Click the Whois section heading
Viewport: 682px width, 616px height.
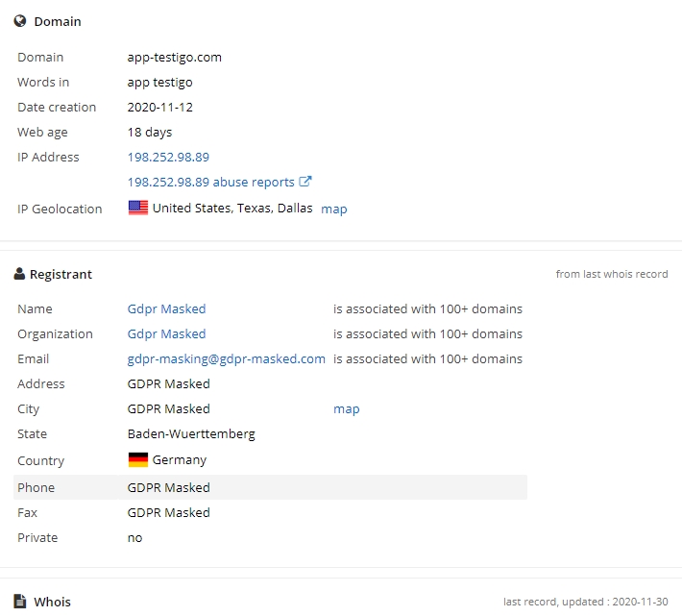point(52,602)
